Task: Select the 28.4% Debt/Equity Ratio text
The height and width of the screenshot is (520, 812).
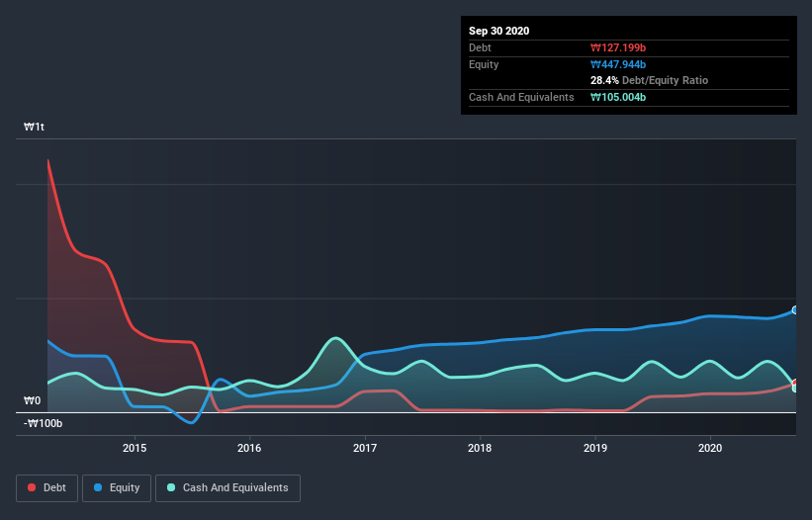Action: point(649,80)
